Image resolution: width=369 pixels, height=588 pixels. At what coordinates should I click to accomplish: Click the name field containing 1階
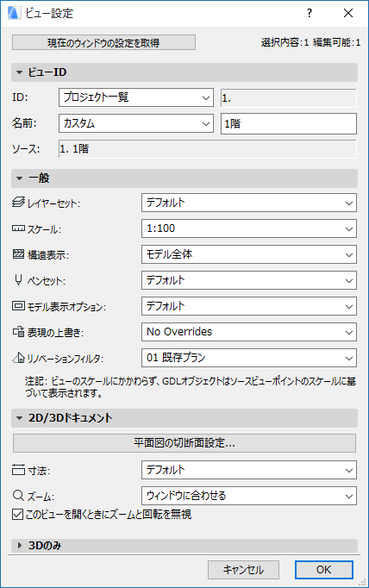[x=289, y=124]
